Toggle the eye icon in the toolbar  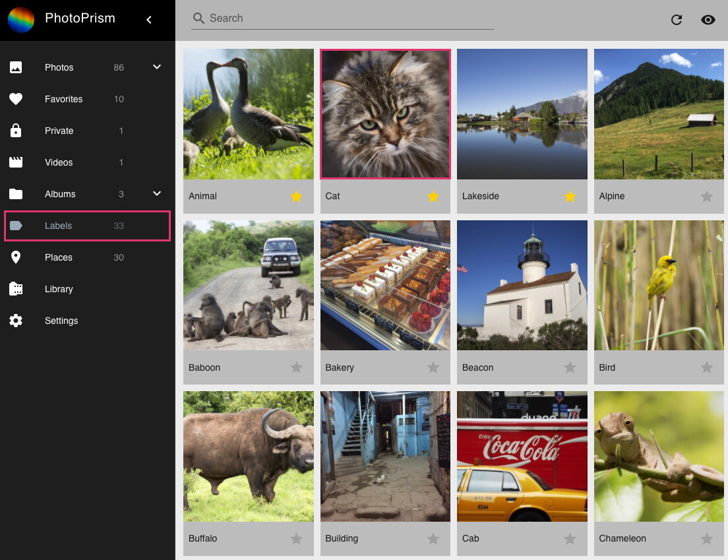(708, 20)
